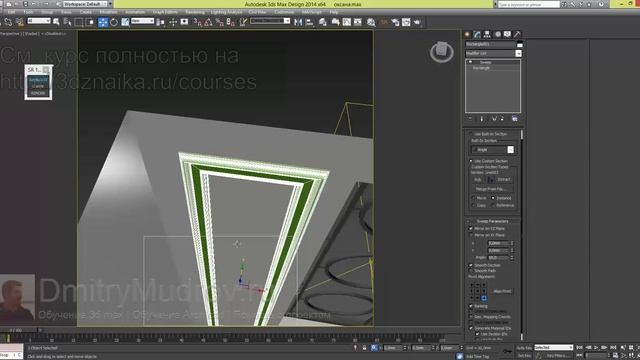Toggle the Auto Key button

pos(524,348)
